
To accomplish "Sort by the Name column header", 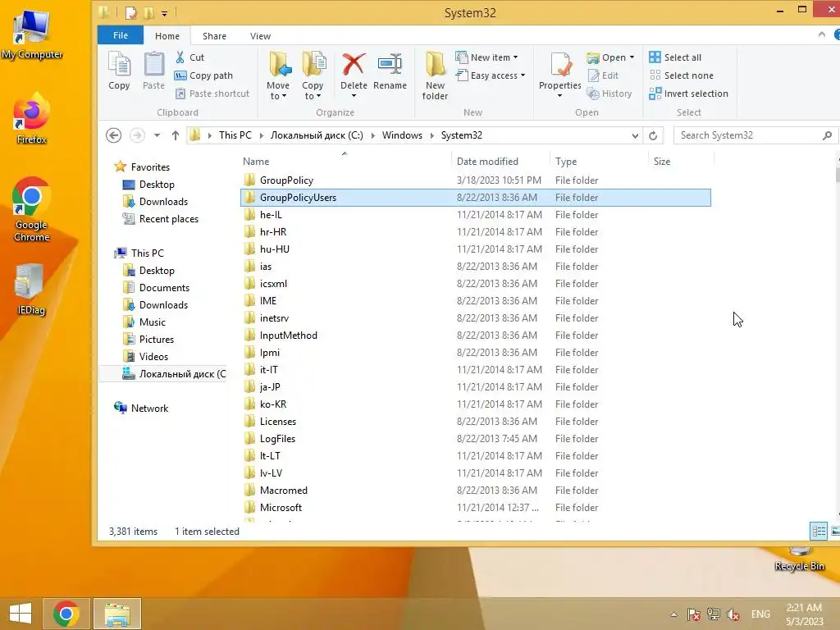I will click(345, 162).
